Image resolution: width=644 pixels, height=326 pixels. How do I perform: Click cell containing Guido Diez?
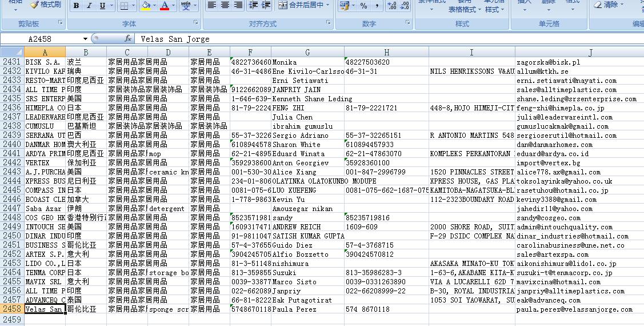tap(307, 245)
